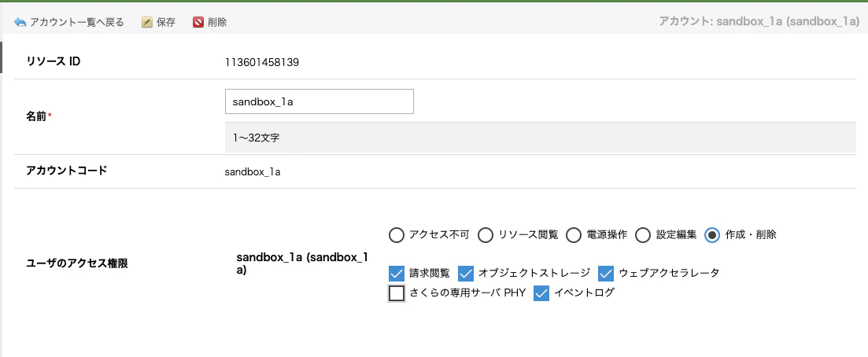This screenshot has width=868, height=357.
Task: Click the 保存 pencil icon
Action: [146, 22]
